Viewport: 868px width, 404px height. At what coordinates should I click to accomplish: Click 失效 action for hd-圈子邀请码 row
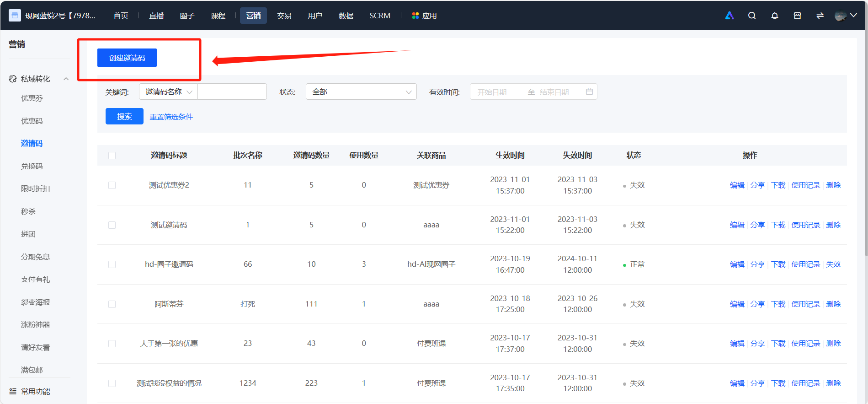pyautogui.click(x=833, y=264)
